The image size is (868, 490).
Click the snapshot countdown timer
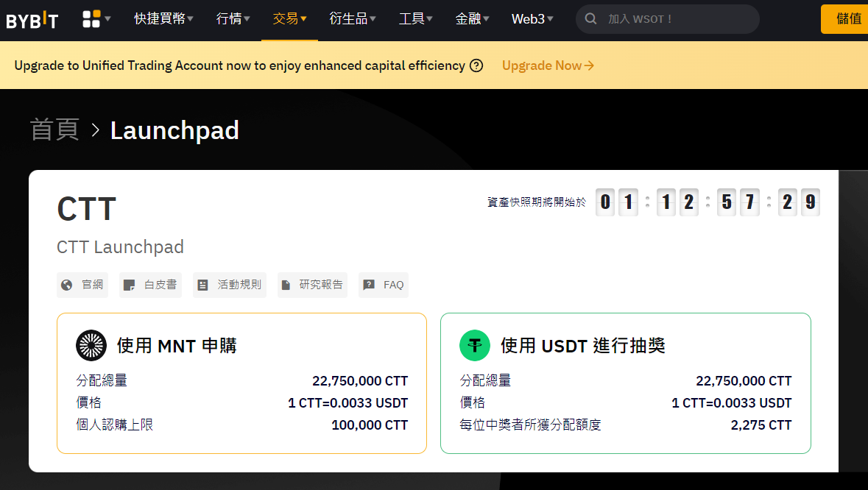click(x=708, y=202)
